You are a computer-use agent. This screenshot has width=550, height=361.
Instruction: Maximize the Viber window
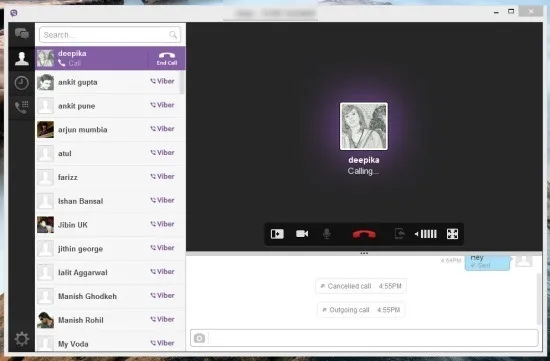[x=511, y=12]
